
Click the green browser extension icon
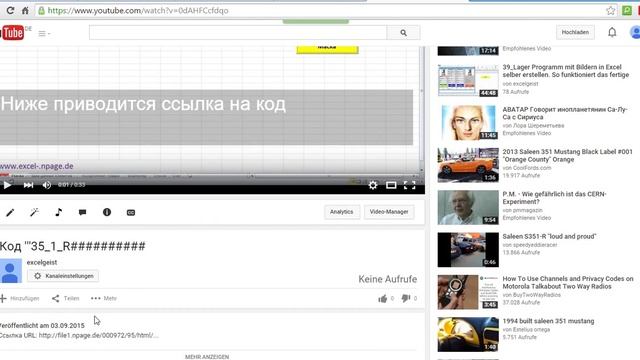tap(627, 11)
